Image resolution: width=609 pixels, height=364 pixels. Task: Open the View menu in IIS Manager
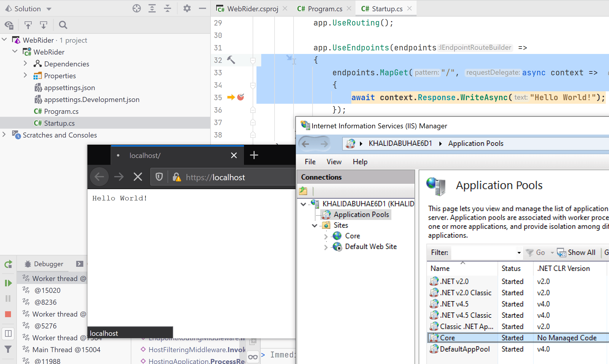click(x=334, y=162)
